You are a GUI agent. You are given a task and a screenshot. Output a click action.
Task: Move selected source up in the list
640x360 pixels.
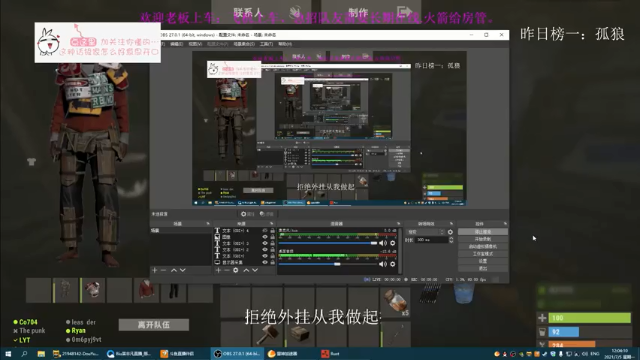(x=246, y=270)
